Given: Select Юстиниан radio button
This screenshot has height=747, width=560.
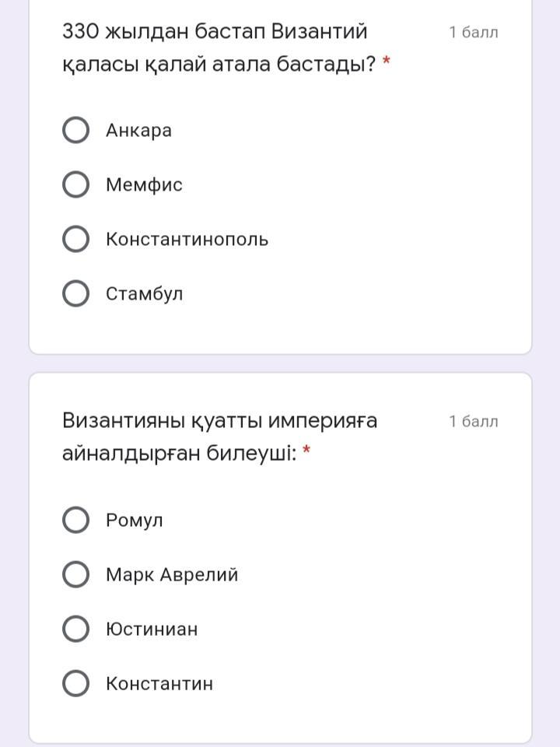Looking at the screenshot, I should coord(75,629).
